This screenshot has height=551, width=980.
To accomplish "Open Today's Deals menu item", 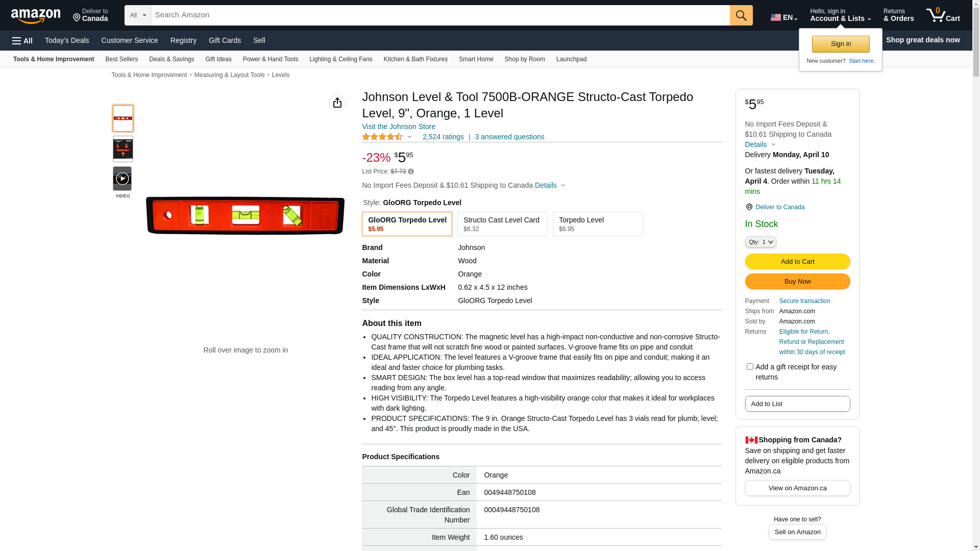I will (x=67, y=40).
